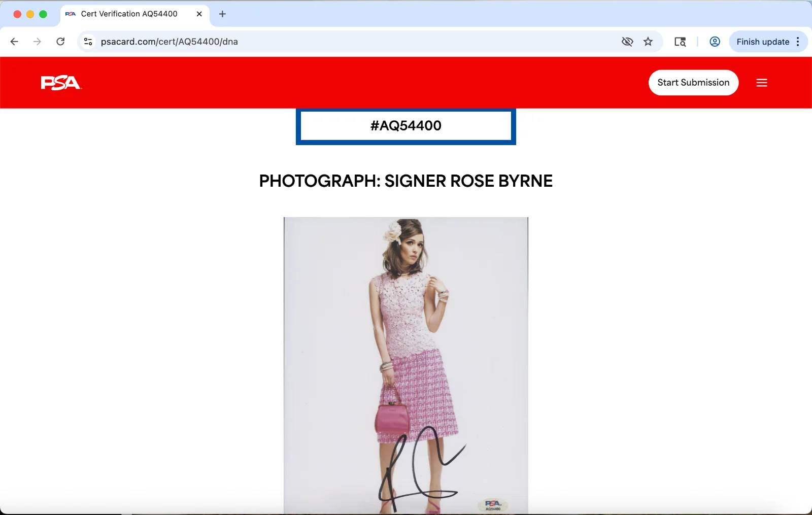The width and height of the screenshot is (812, 515).
Task: Click the browser forward arrow
Action: coord(37,42)
